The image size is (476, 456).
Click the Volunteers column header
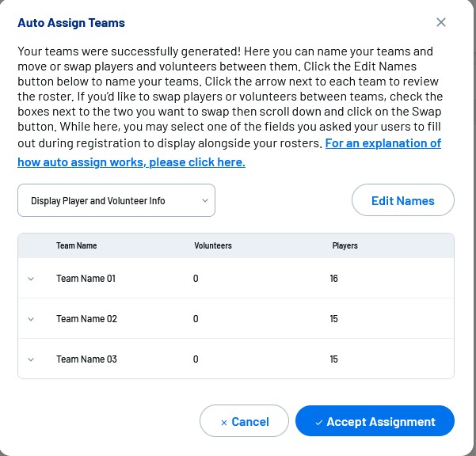(213, 246)
